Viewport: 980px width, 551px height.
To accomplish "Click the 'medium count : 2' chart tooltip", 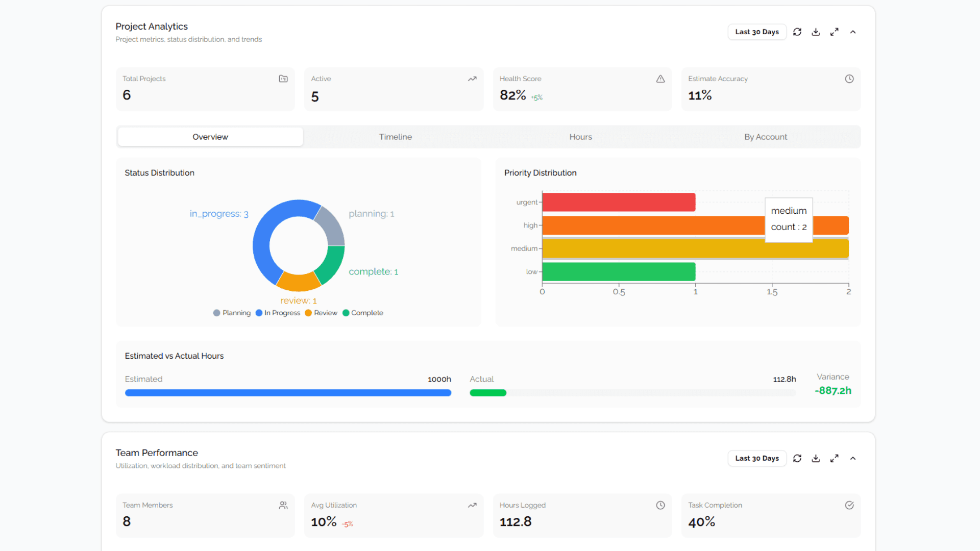I will click(789, 219).
